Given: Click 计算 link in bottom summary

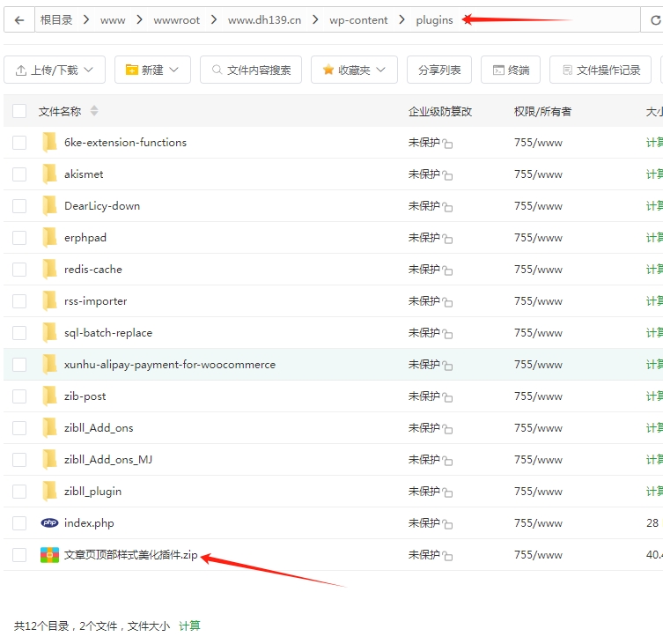Looking at the screenshot, I should point(189,625).
